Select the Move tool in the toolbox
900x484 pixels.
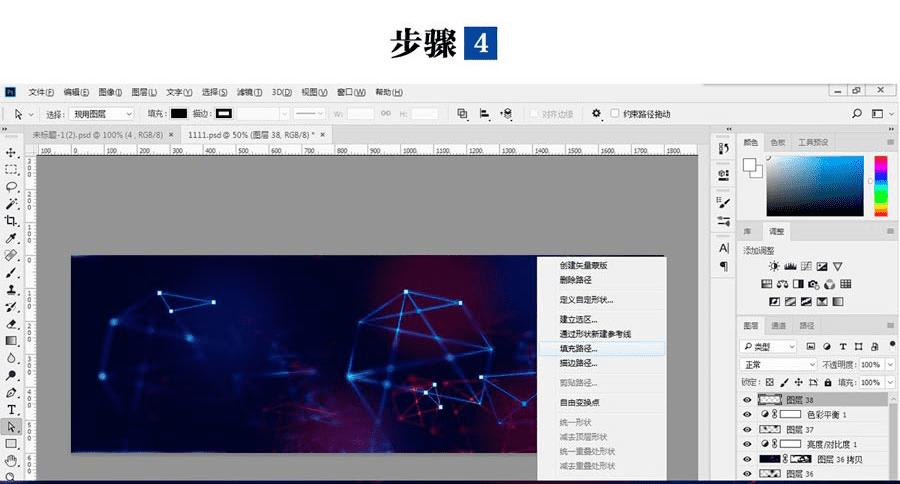11,153
